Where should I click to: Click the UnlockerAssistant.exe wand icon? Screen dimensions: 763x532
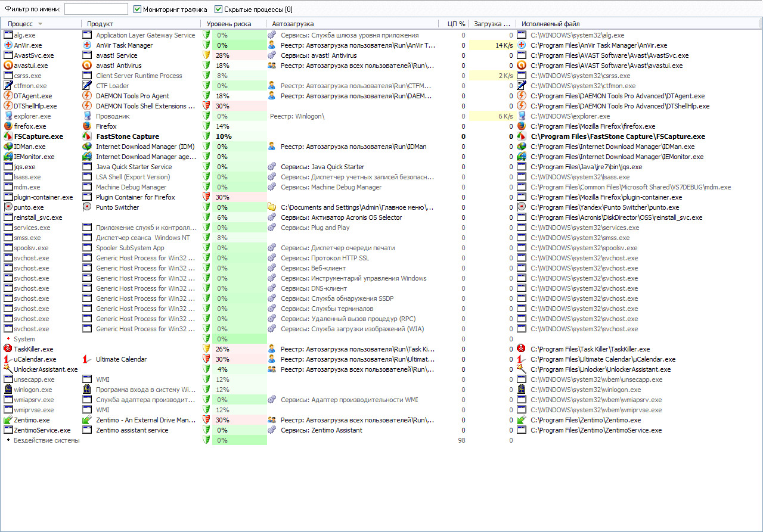(8, 369)
